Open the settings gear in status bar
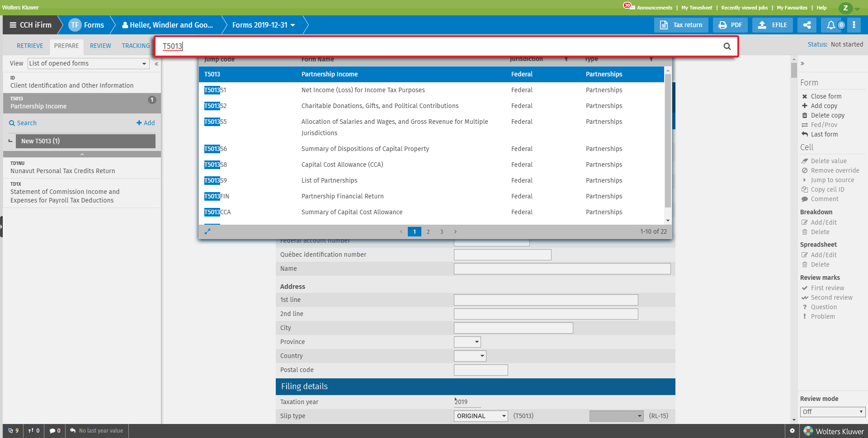This screenshot has height=438, width=868. point(792,431)
